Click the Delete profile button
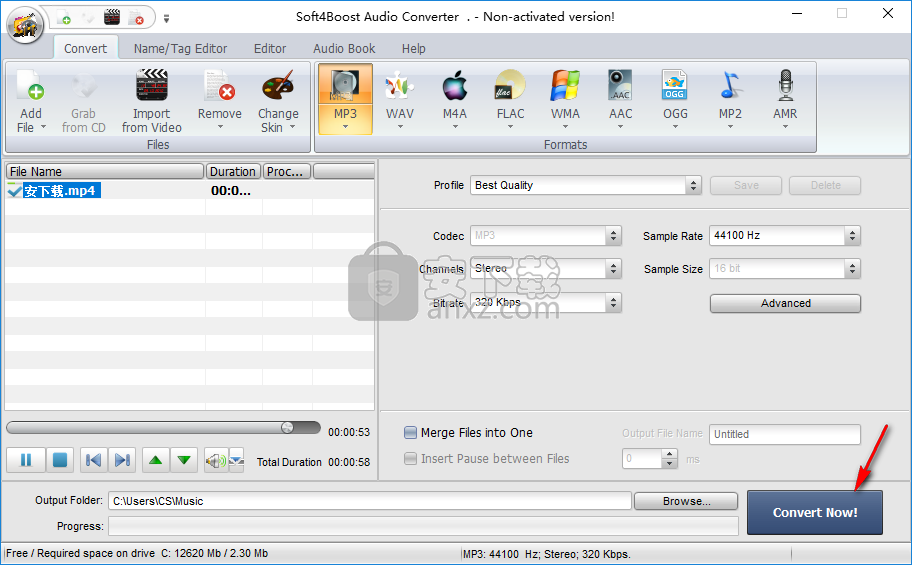 click(825, 186)
